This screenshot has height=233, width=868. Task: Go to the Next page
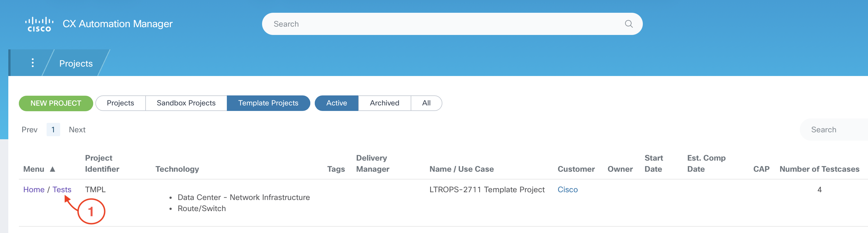[x=77, y=130]
